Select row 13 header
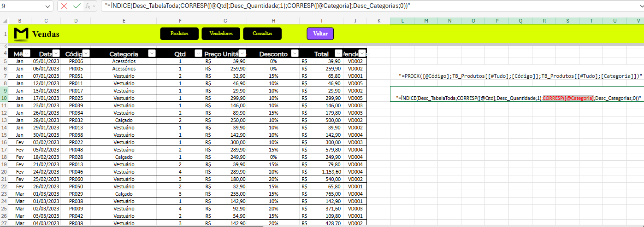This screenshot has width=644, height=227. pos(4,120)
